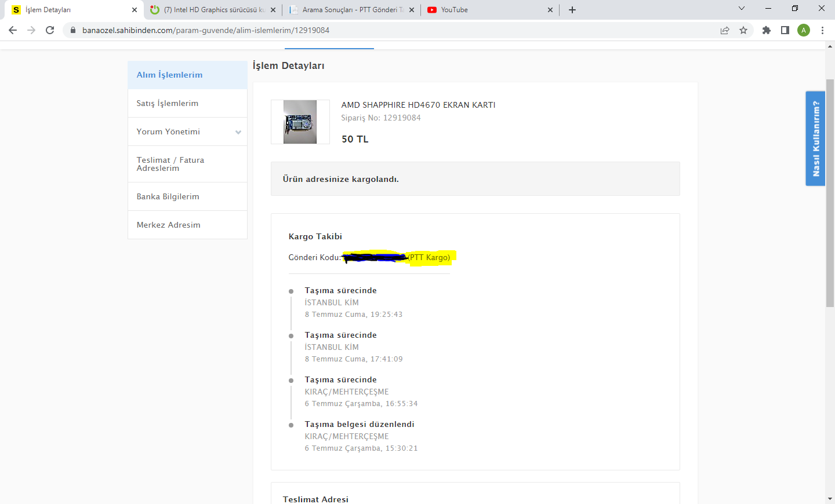The width and height of the screenshot is (835, 504).
Task: Click the İşlem Detayları page heading
Action: (x=288, y=65)
